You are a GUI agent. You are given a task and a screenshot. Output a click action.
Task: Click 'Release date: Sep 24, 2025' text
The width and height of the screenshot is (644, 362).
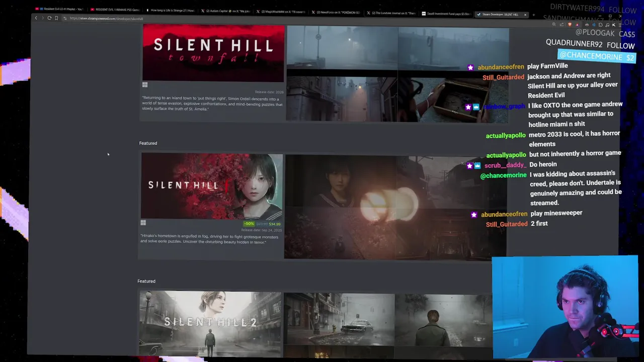(262, 230)
